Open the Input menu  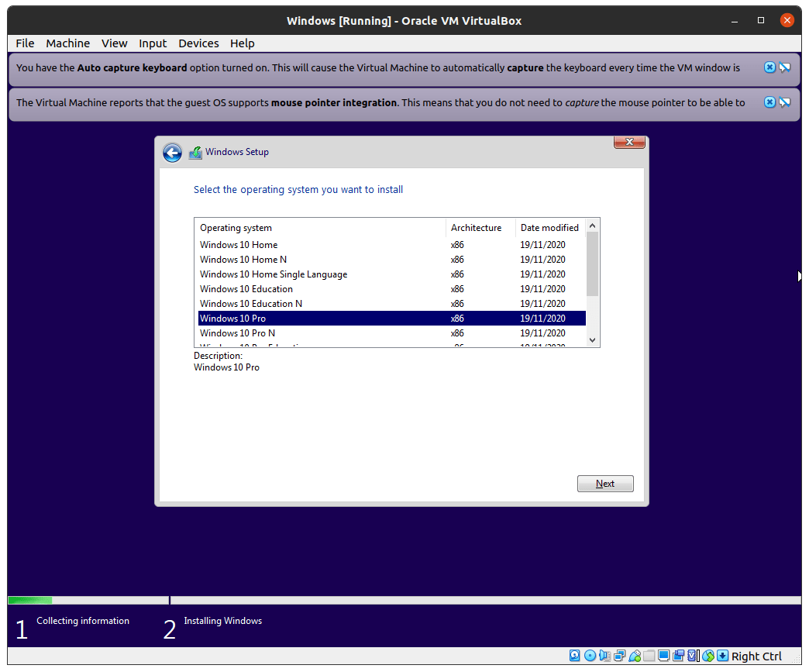pos(152,43)
